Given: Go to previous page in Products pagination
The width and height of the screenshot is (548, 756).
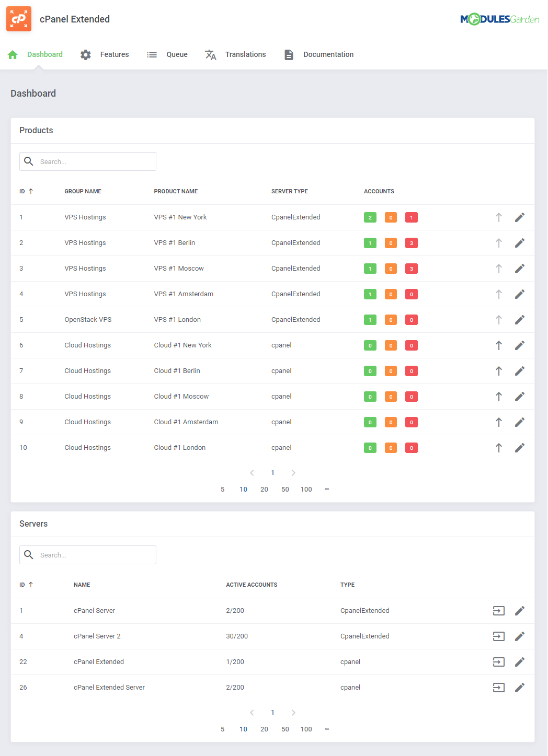Looking at the screenshot, I should tap(252, 473).
